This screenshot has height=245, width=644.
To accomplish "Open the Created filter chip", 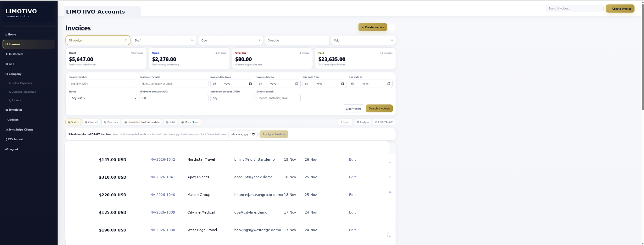I will click(91, 122).
